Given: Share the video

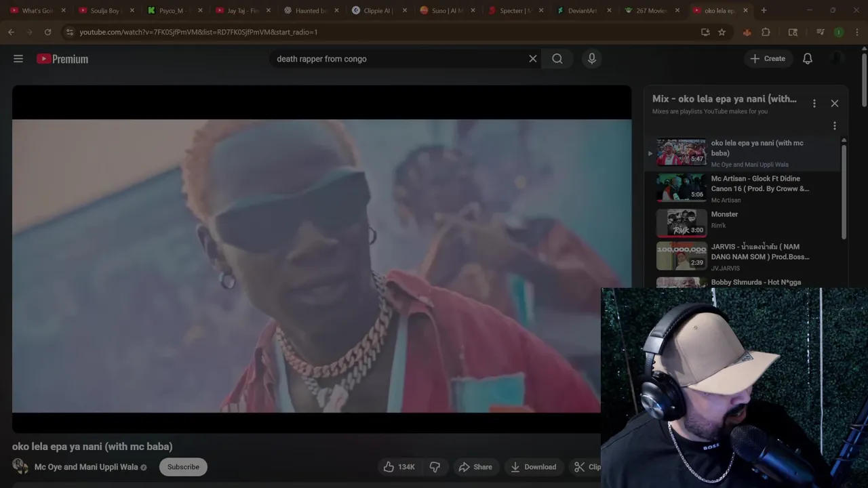Looking at the screenshot, I should point(475,467).
